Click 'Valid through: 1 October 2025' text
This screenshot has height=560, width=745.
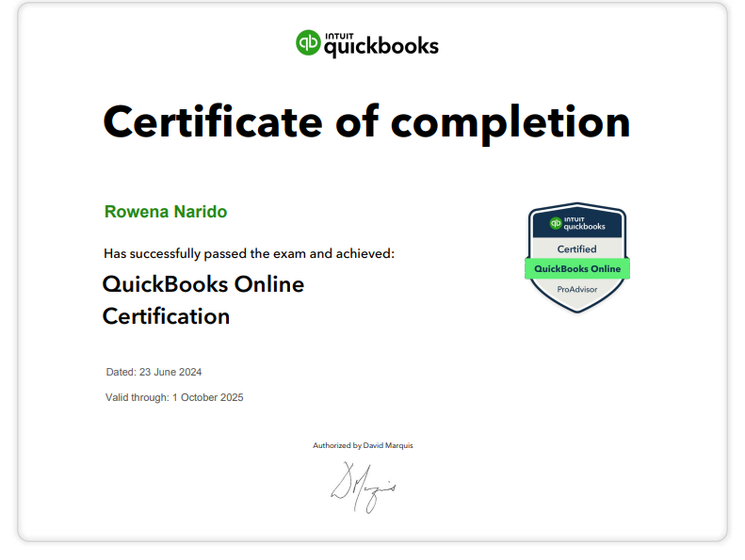click(174, 397)
